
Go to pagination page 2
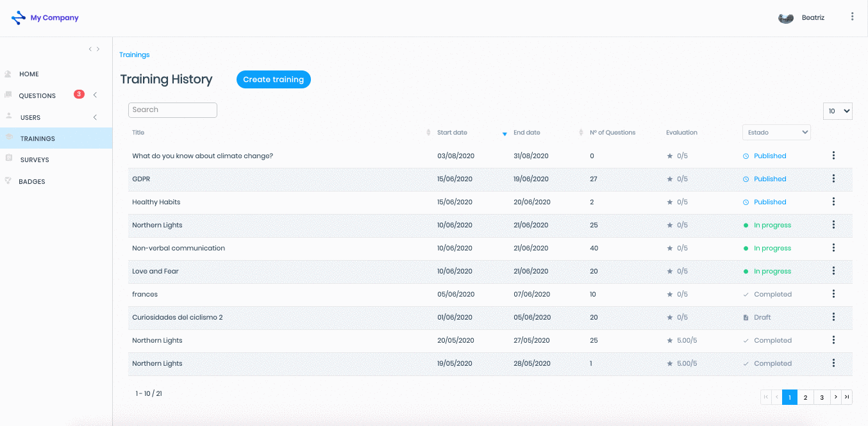pos(806,397)
